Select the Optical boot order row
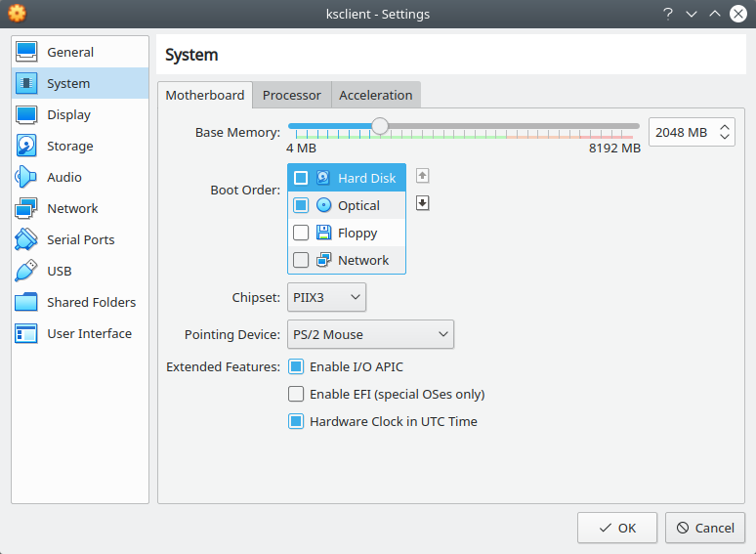 tap(347, 205)
